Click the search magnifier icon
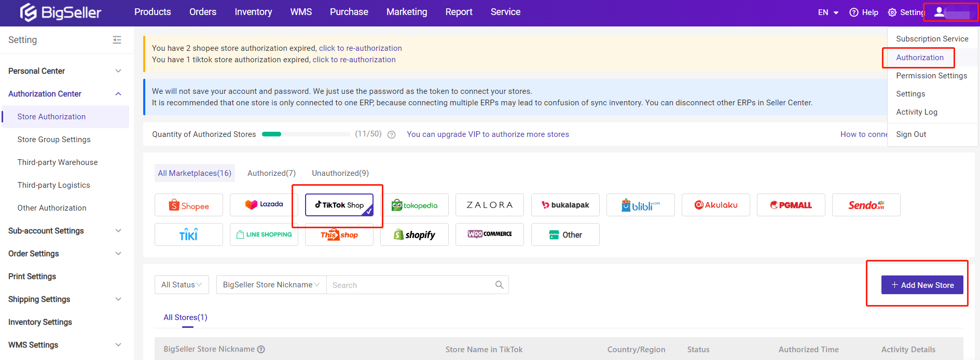The height and width of the screenshot is (360, 980). (499, 285)
